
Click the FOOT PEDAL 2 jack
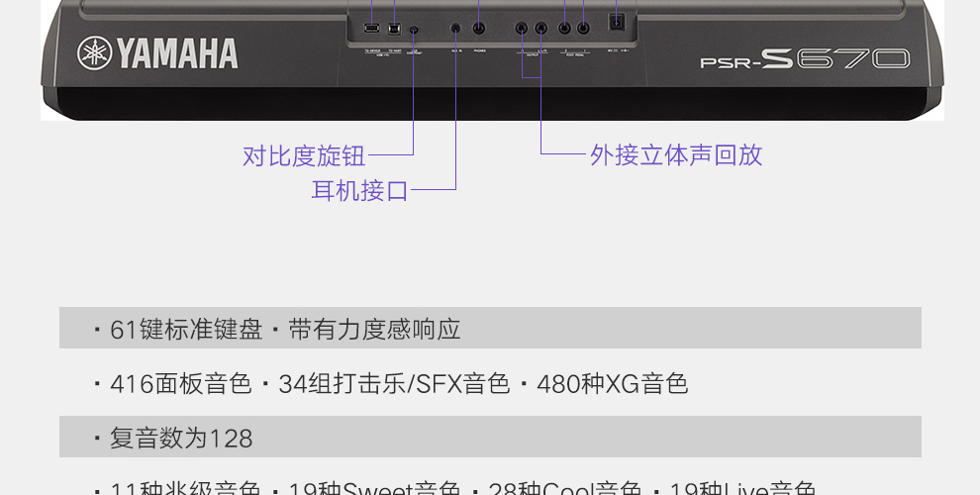(564, 28)
